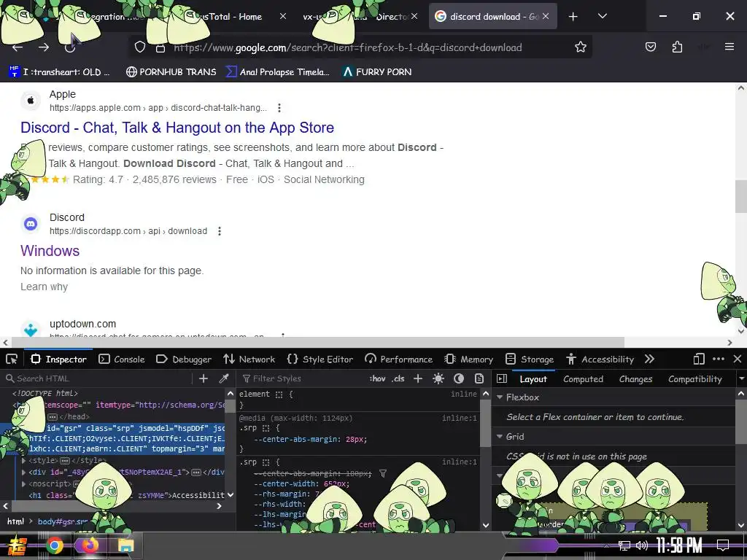Collapse the Grid section
The width and height of the screenshot is (747, 560).
[500, 436]
